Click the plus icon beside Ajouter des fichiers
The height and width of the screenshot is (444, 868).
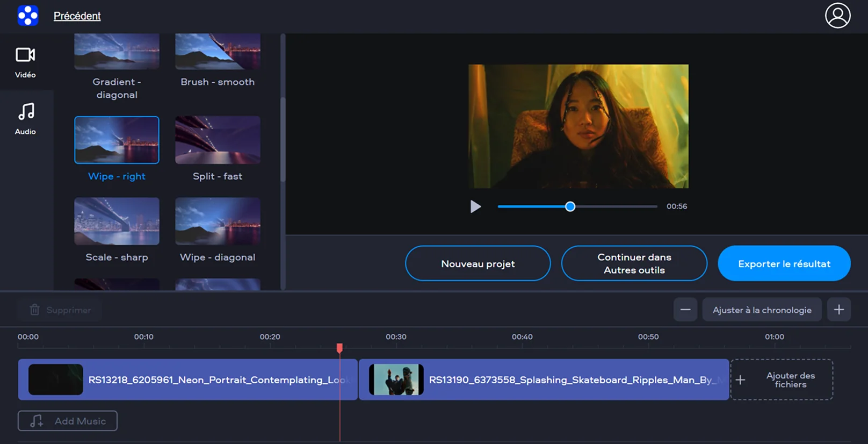click(x=740, y=380)
